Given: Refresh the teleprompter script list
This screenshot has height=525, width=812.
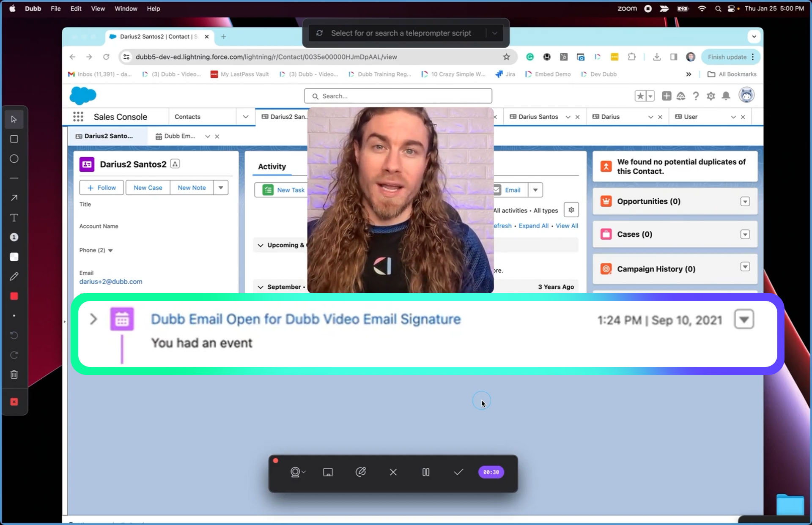Looking at the screenshot, I should coord(320,33).
